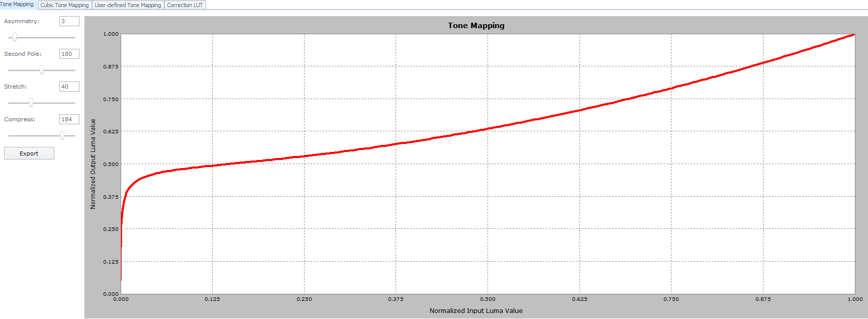
Task: Click the Normalized Input Luma Value axis label
Action: [x=476, y=310]
